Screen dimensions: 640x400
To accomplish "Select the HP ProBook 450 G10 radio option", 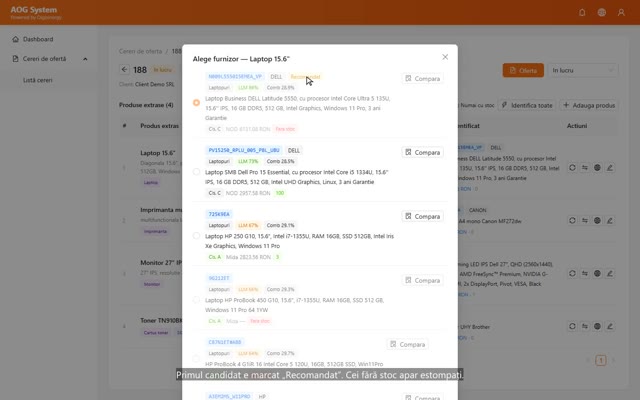I will [196, 300].
